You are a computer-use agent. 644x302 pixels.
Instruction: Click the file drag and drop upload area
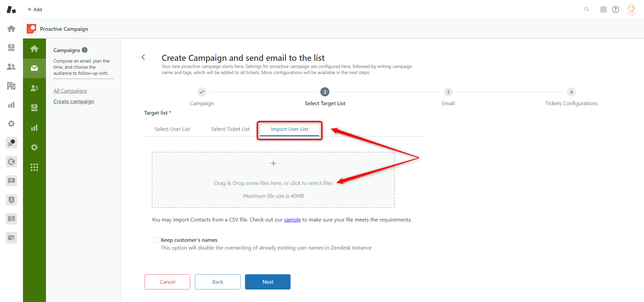(x=273, y=180)
